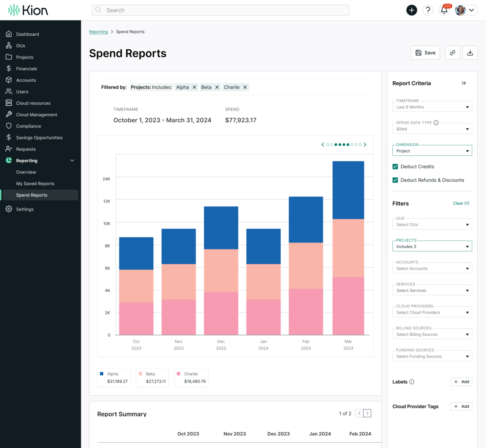Open Settings via the gear icon
This screenshot has width=486, height=448.
(9, 209)
